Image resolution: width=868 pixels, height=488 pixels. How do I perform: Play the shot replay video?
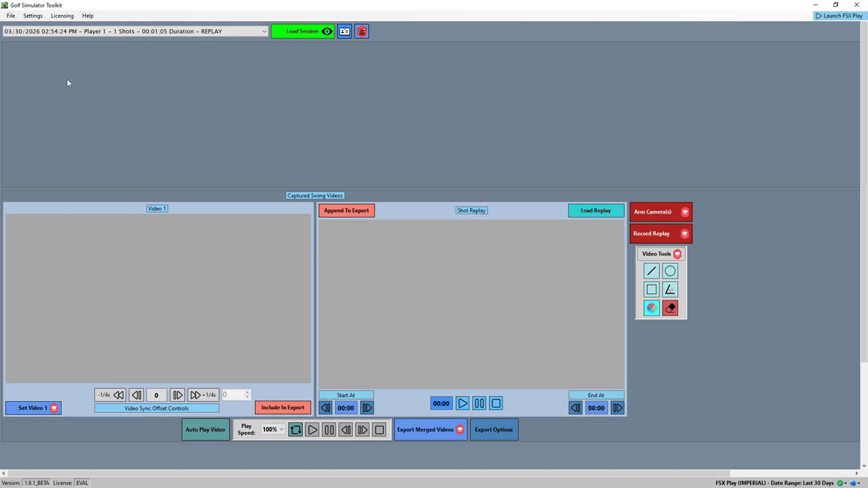(462, 403)
